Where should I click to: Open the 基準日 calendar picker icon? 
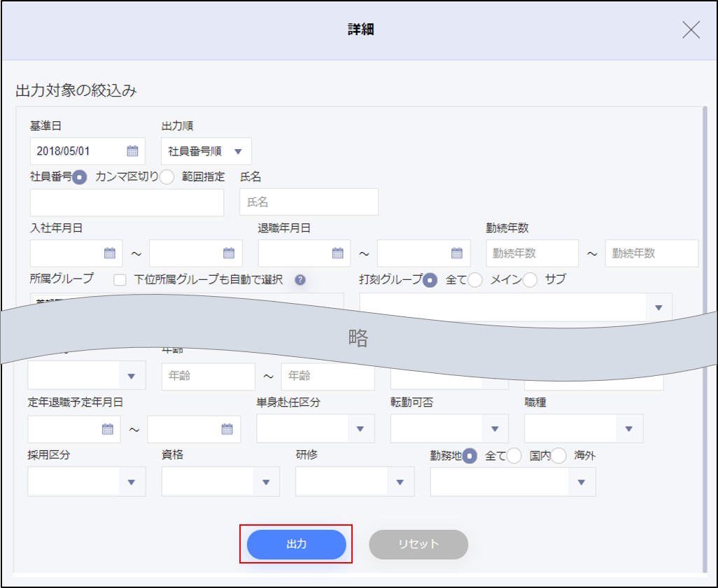coord(132,151)
